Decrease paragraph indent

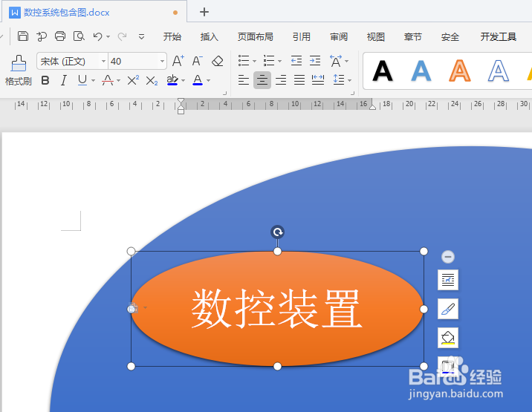(x=296, y=61)
